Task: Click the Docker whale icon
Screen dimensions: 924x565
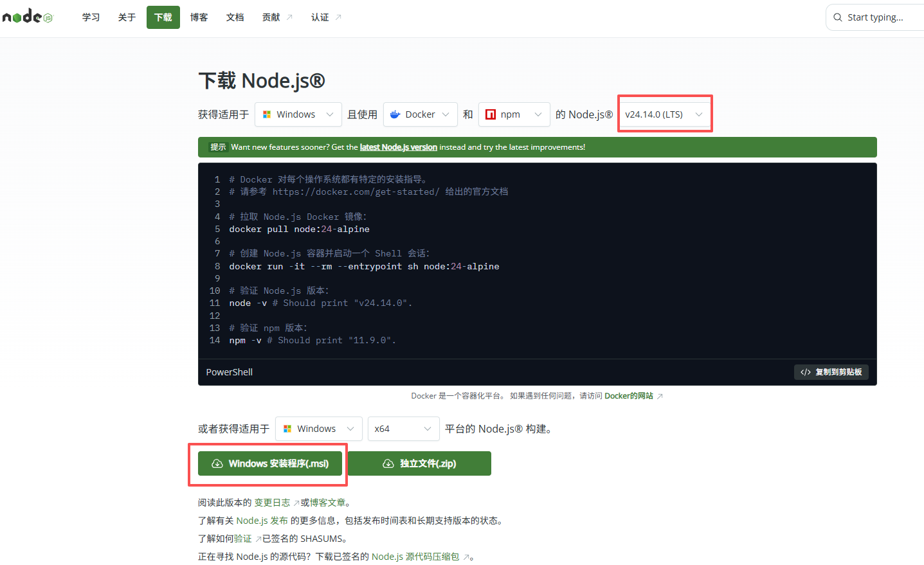Action: point(395,114)
